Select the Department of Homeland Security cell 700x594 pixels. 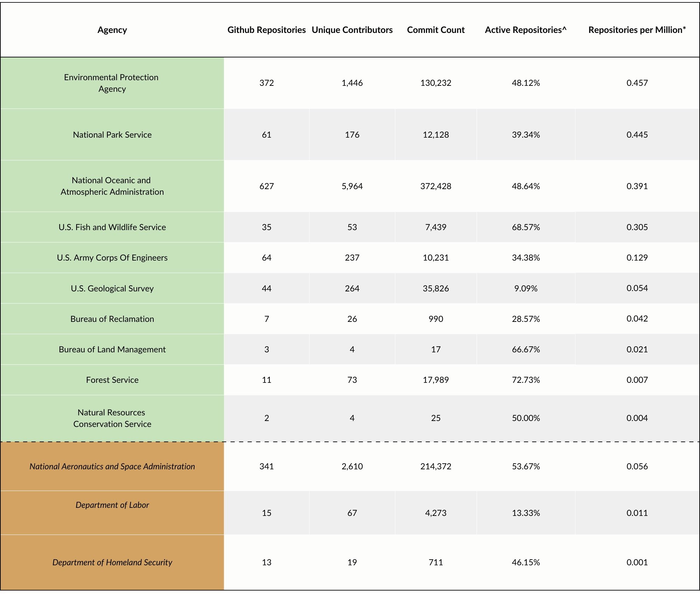point(112,562)
